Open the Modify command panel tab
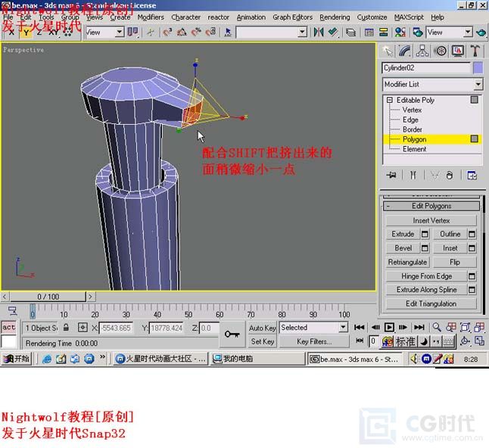 [x=404, y=51]
